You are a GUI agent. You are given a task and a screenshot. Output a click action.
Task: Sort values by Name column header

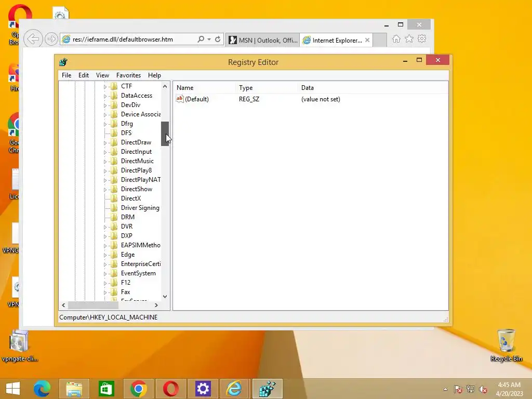[x=205, y=87]
